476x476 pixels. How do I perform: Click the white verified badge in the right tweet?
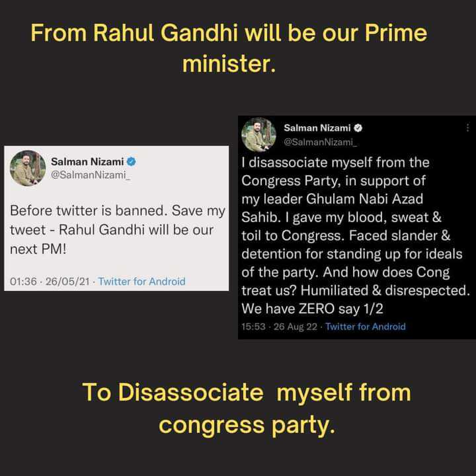[x=358, y=128]
